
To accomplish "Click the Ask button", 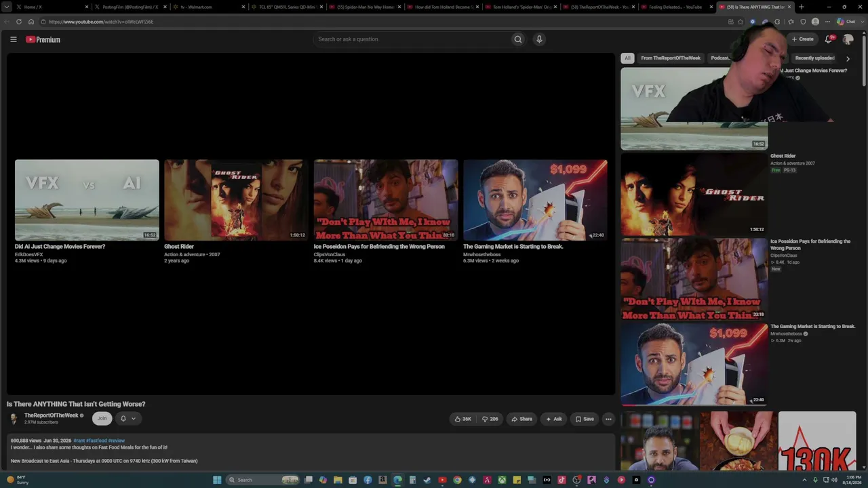I will click(x=553, y=419).
